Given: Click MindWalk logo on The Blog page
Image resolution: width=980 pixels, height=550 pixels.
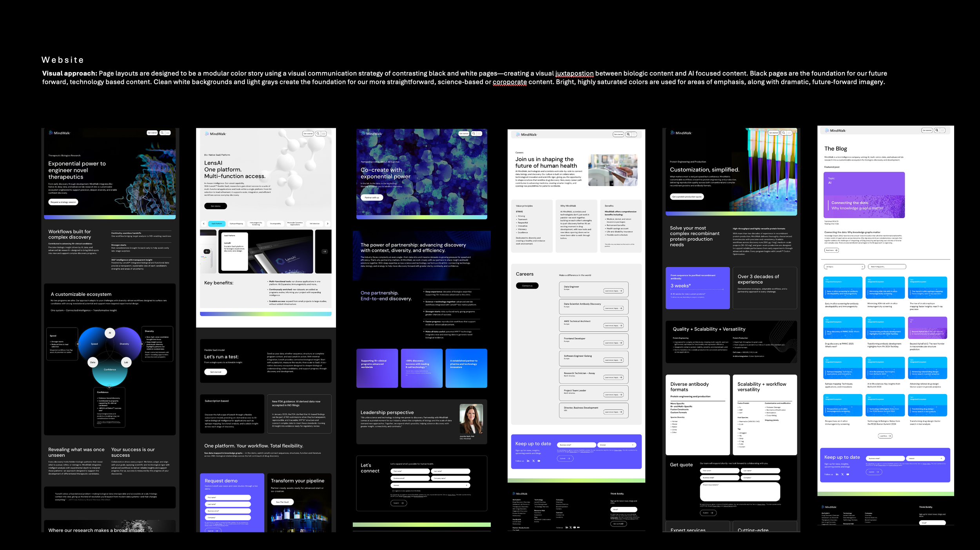Looking at the screenshot, I should pyautogui.click(x=835, y=130).
